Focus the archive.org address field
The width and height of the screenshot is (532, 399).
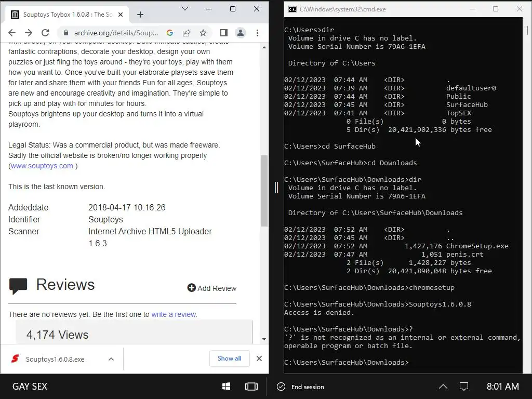(x=116, y=33)
